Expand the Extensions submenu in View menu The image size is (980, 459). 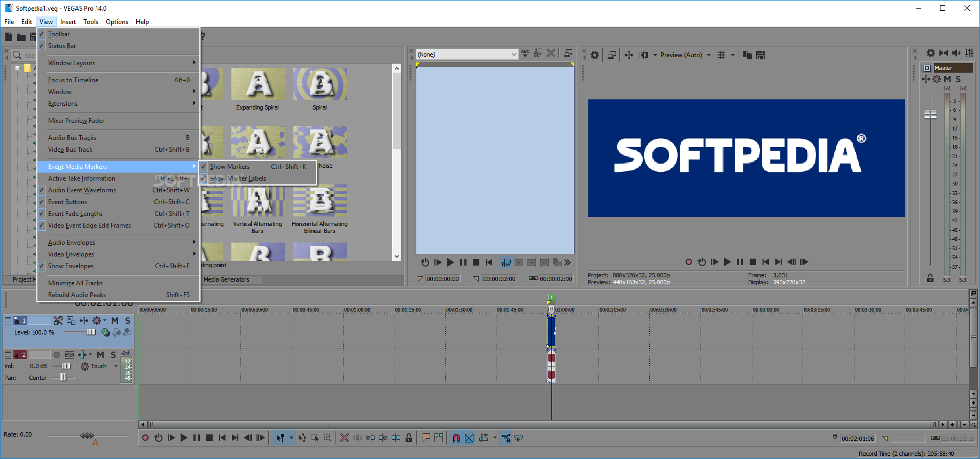coord(119,104)
